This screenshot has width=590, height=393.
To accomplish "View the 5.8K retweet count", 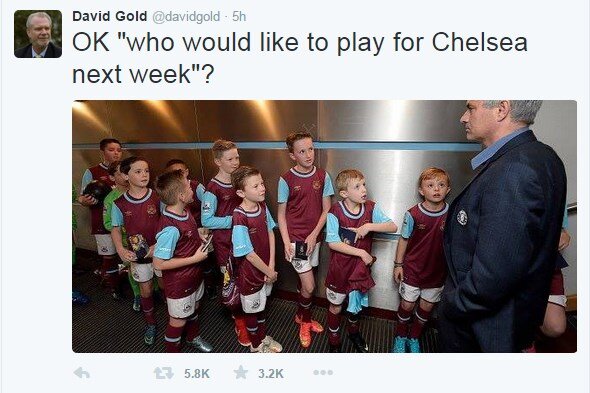I will [197, 373].
